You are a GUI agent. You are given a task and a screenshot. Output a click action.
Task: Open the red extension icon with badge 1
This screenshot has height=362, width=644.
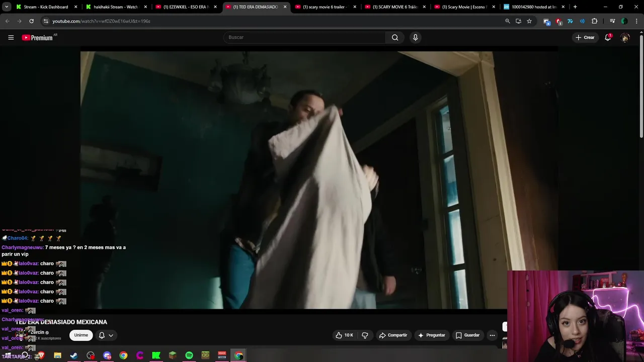pos(558,21)
